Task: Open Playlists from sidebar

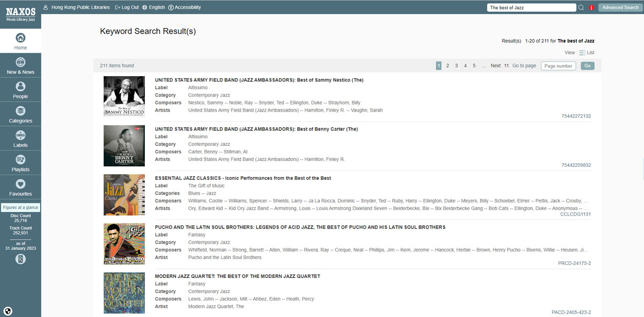Action: 20,160
